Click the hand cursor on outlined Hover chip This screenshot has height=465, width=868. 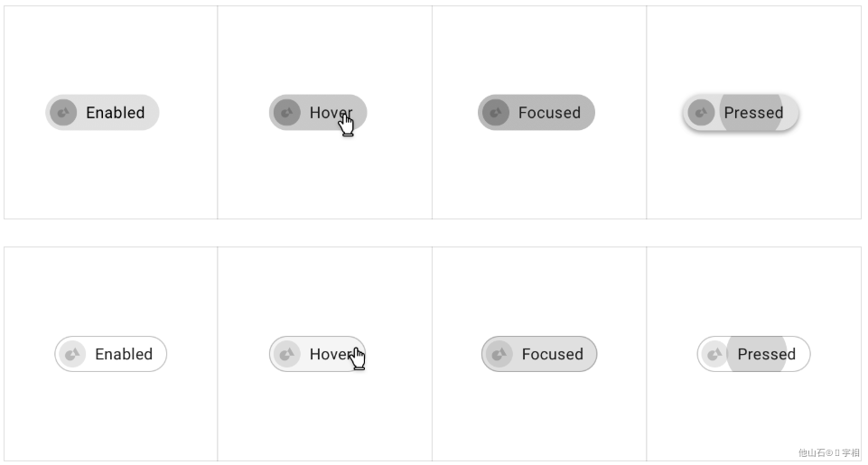tap(359, 358)
